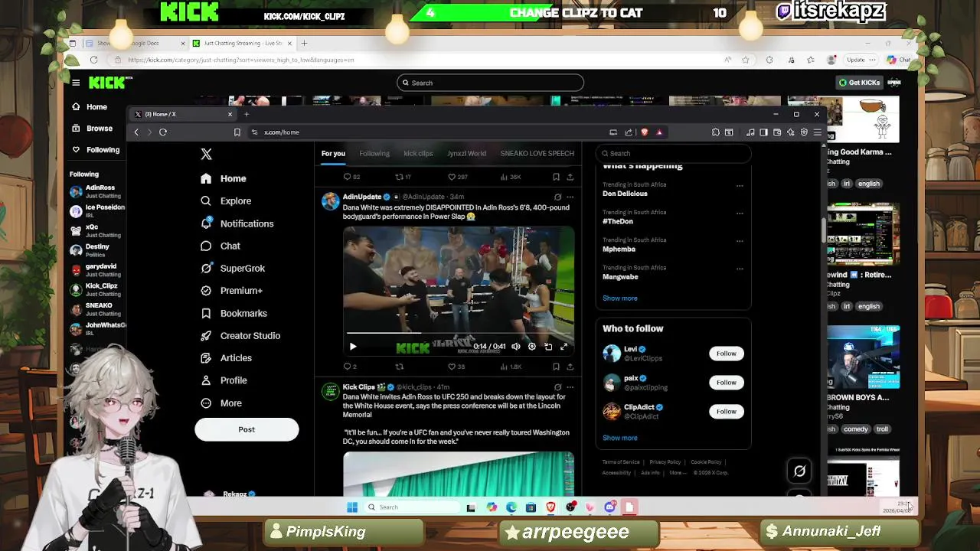Click Get KICKs button on Kick
Screen dimensions: 980x551
(x=859, y=83)
